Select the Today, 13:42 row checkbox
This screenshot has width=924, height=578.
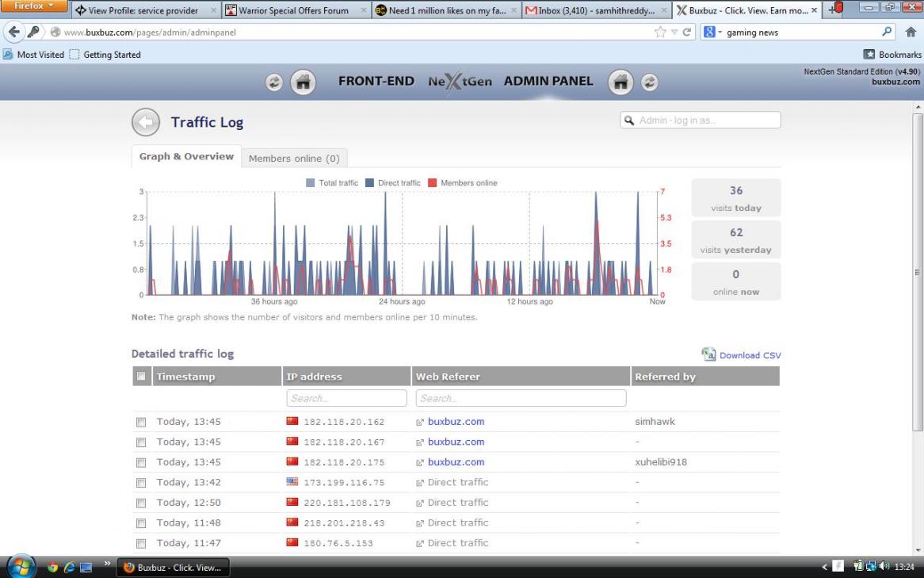pos(141,483)
